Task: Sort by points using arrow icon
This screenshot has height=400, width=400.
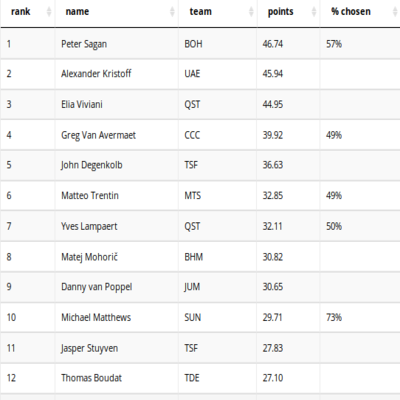Action: coord(314,12)
